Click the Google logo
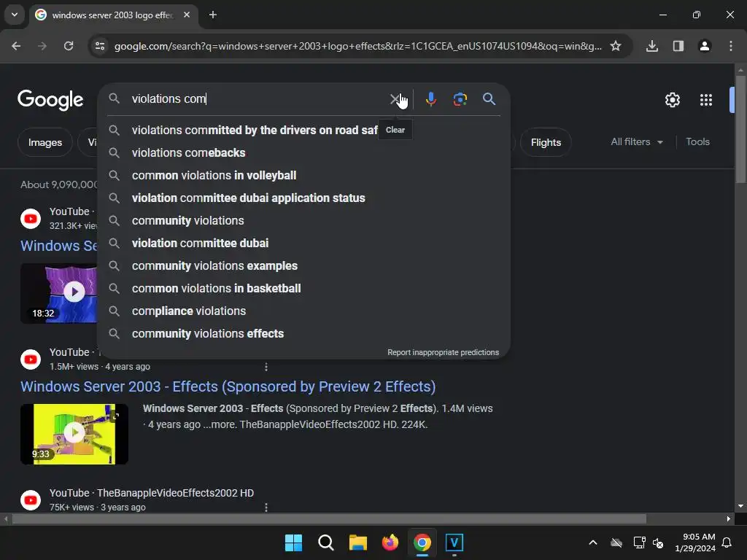Viewport: 747px width, 560px height. click(x=50, y=100)
